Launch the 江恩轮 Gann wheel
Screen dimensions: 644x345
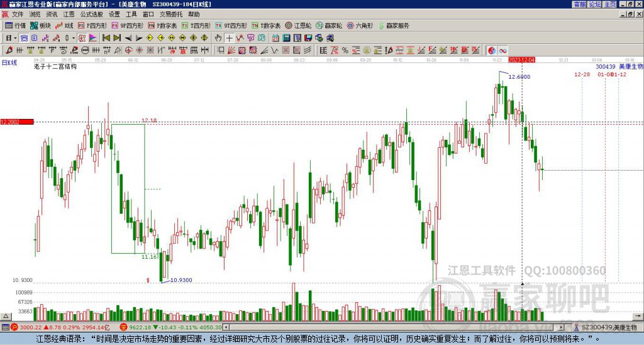[298, 25]
